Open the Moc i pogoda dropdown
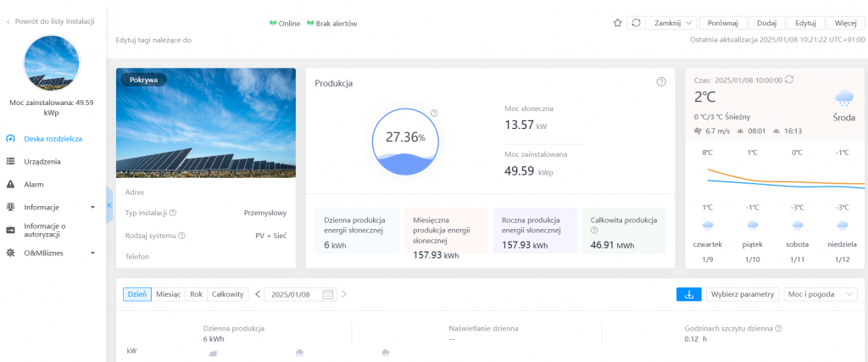Viewport: 868px width, 362px height. 821,294
